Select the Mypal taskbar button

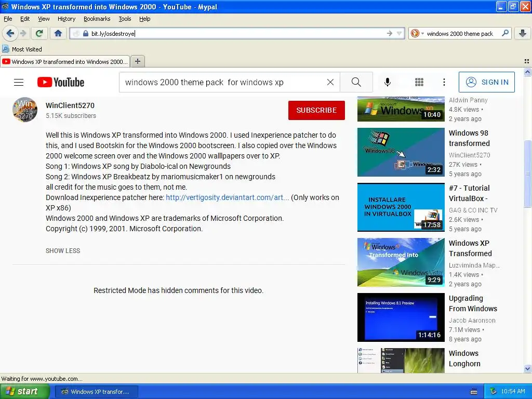tap(96, 392)
